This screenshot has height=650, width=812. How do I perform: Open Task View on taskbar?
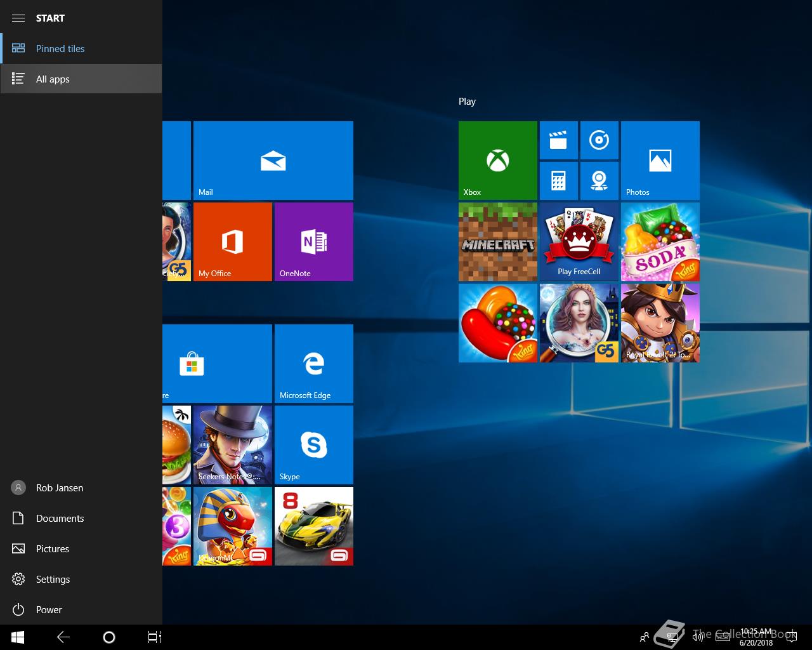(x=155, y=637)
